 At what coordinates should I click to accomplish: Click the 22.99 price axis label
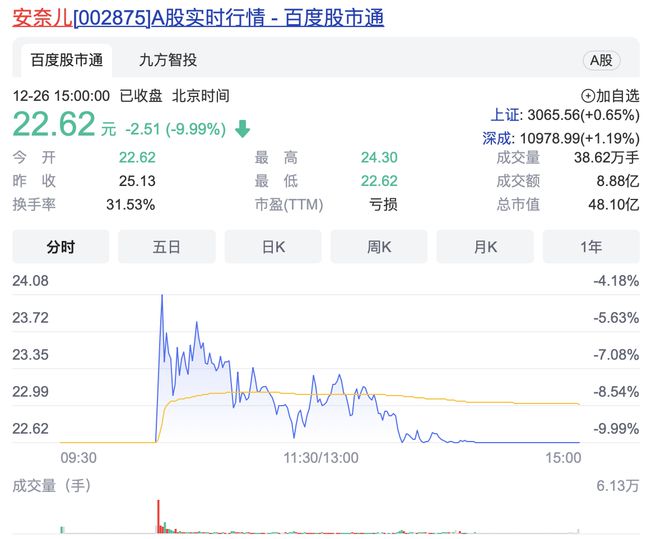coord(30,392)
